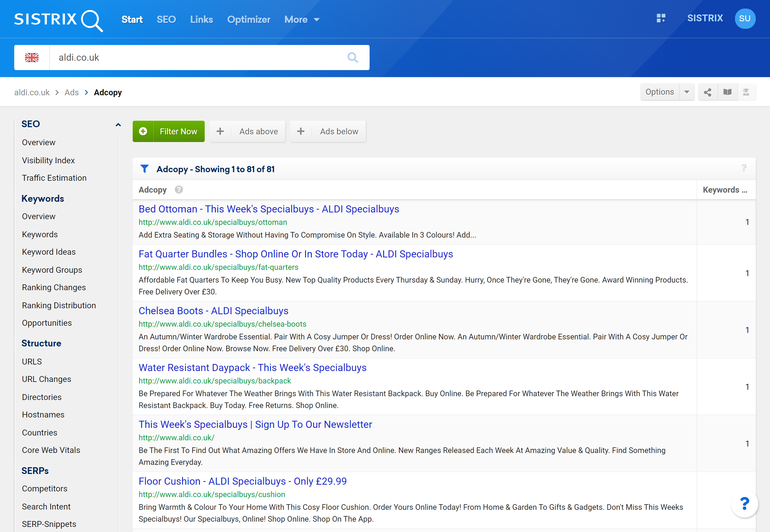The height and width of the screenshot is (532, 770).
Task: Open the apps grid icon
Action: click(x=661, y=18)
